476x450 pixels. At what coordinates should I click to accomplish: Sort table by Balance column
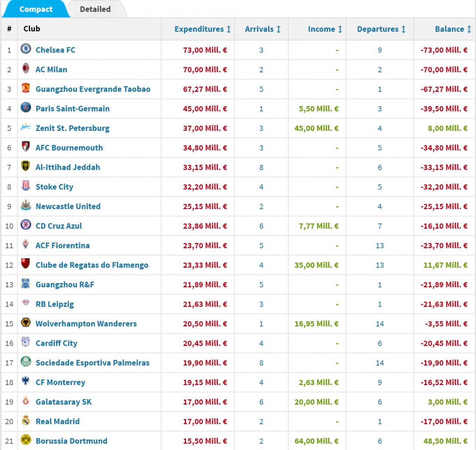point(453,29)
